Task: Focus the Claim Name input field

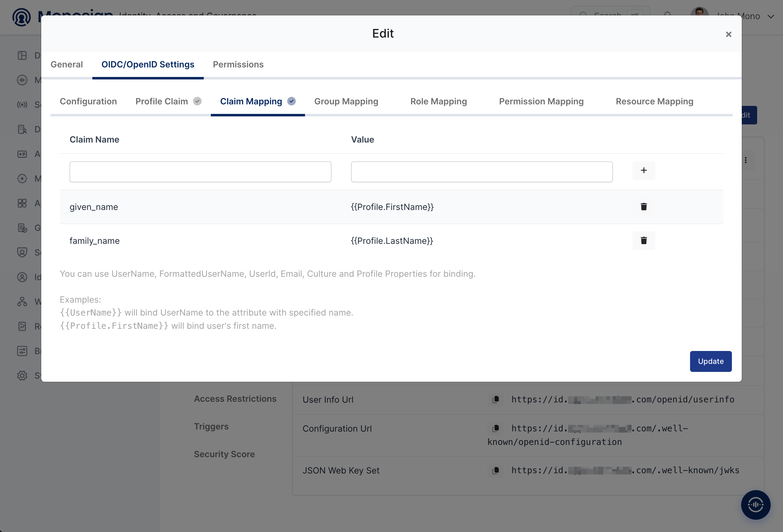Action: [x=200, y=172]
